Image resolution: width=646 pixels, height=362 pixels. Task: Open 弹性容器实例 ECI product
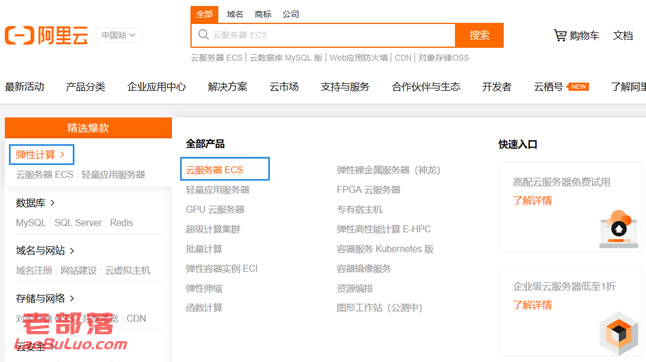222,269
